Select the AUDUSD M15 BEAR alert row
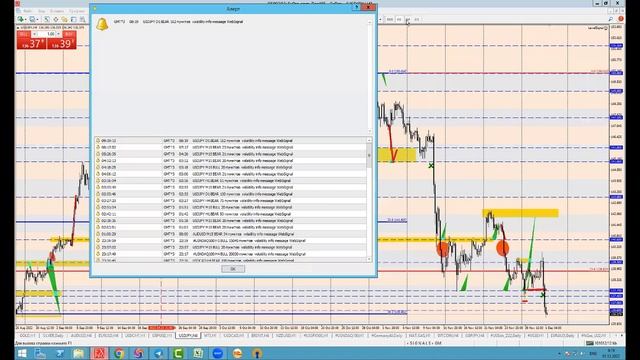640x360 pixels. (231, 234)
